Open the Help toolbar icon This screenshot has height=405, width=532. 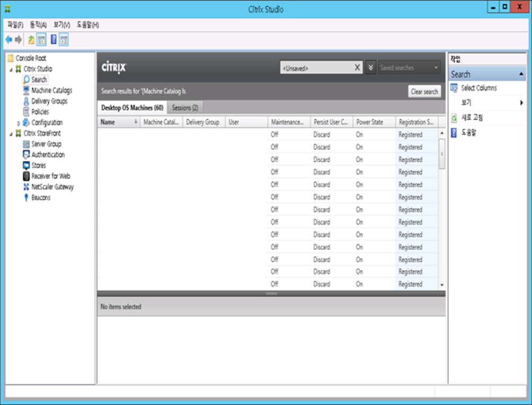click(x=54, y=40)
